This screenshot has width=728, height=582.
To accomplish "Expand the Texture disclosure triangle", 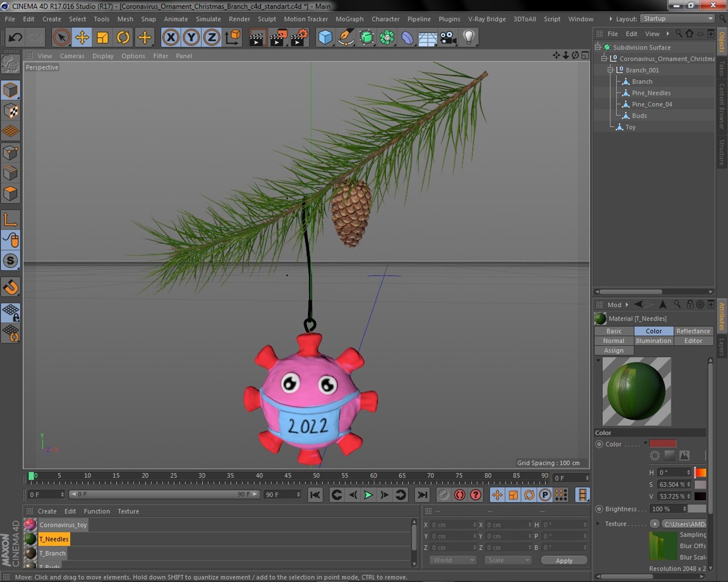I will [x=597, y=524].
